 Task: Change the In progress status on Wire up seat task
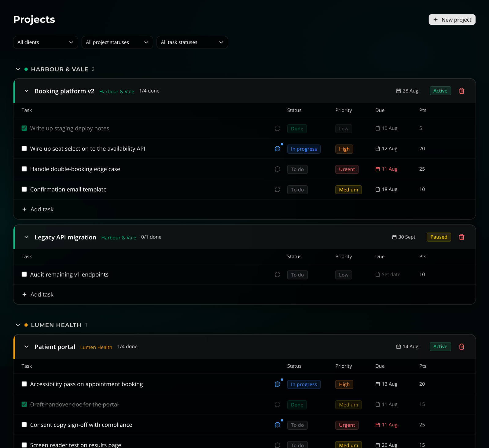tap(304, 149)
